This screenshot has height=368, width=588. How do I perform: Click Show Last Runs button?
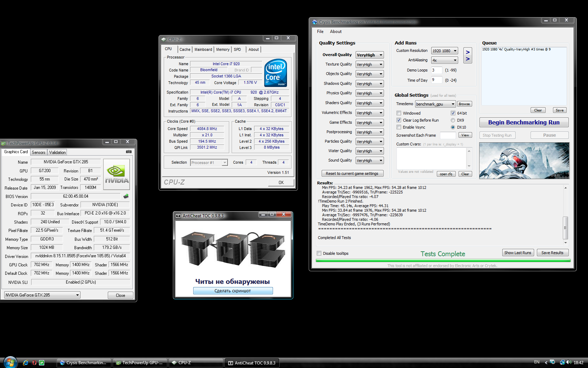point(518,253)
